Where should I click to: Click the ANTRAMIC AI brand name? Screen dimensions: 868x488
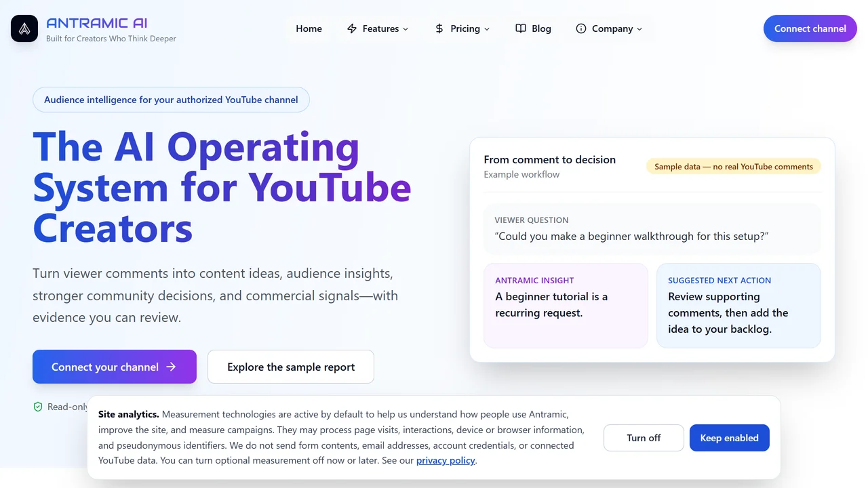point(97,23)
